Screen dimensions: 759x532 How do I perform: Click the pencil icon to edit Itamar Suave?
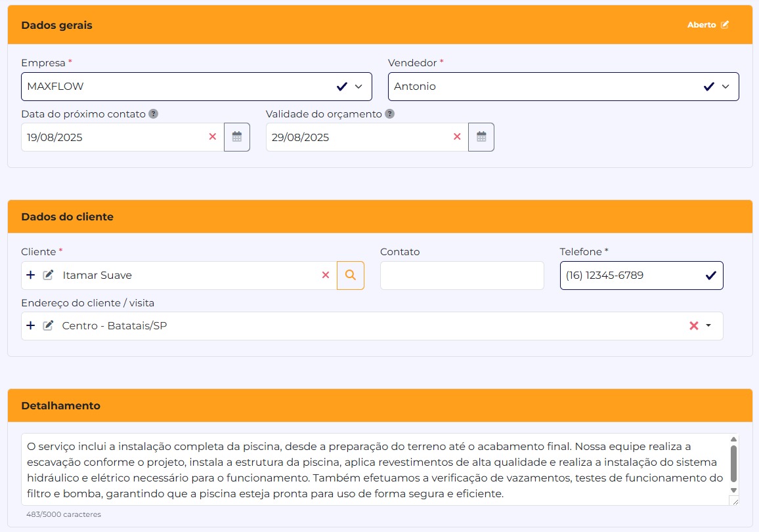(49, 275)
